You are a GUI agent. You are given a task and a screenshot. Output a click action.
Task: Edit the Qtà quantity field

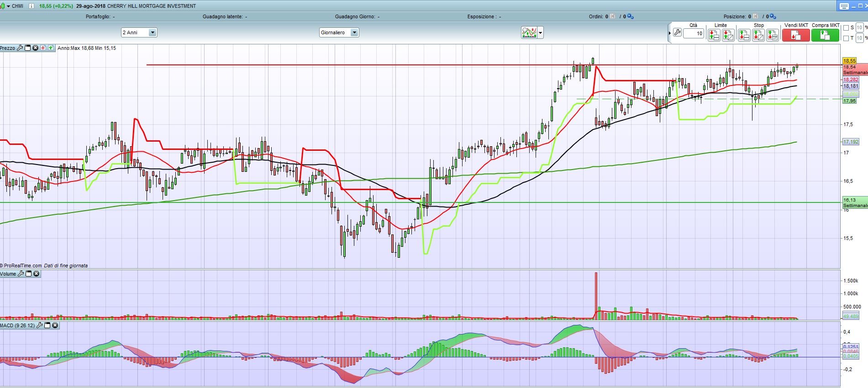[694, 33]
